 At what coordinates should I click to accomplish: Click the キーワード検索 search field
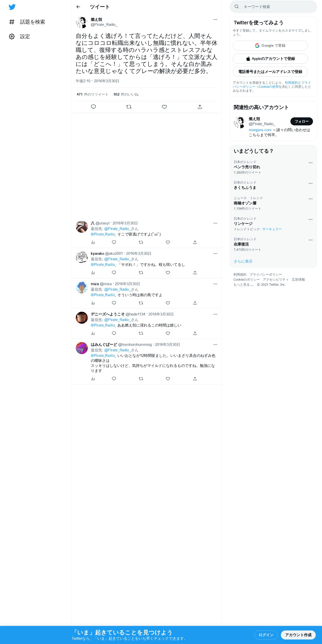273,7
